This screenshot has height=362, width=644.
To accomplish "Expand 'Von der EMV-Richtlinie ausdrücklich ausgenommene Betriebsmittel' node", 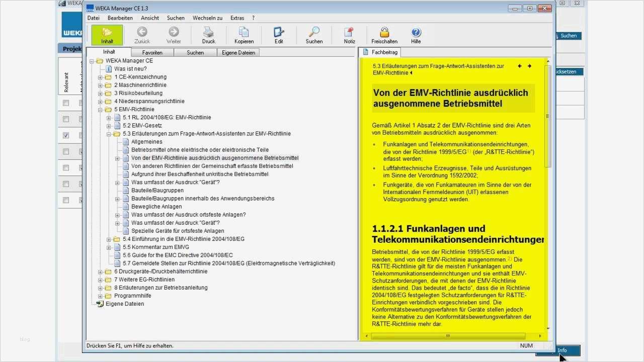I will click(117, 158).
